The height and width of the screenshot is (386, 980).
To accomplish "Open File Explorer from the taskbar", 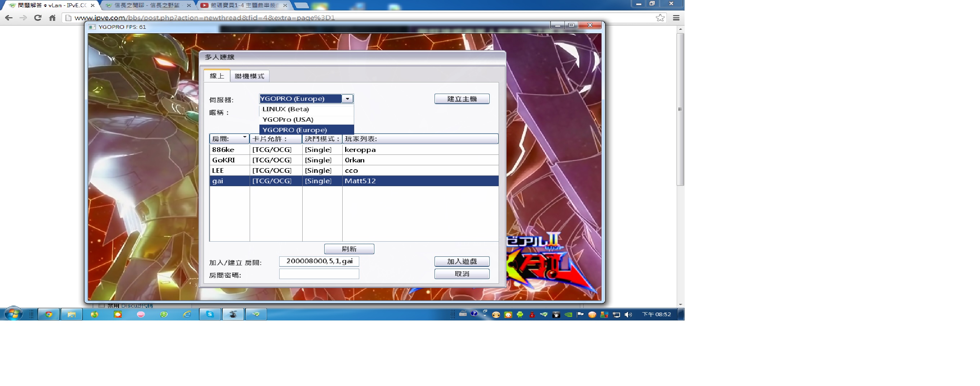I will click(72, 314).
